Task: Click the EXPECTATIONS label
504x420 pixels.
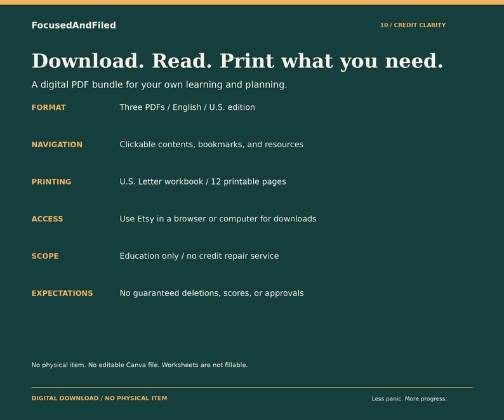Action: point(62,293)
